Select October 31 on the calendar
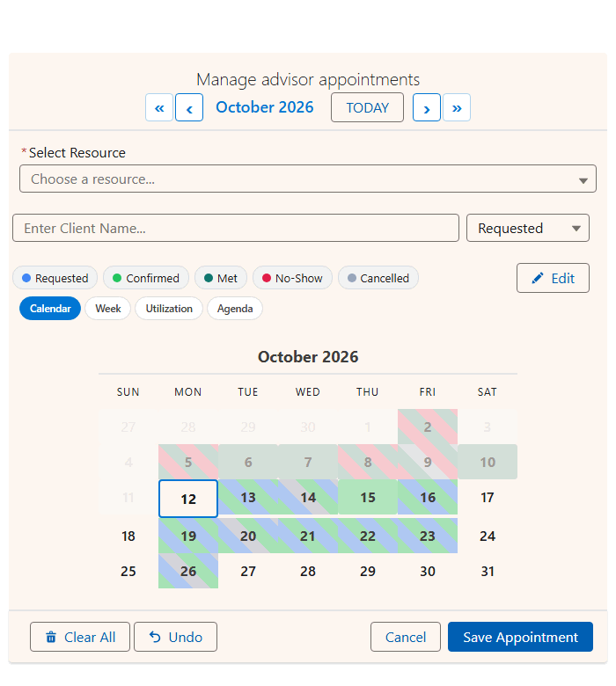This screenshot has width=616, height=686. 488,571
